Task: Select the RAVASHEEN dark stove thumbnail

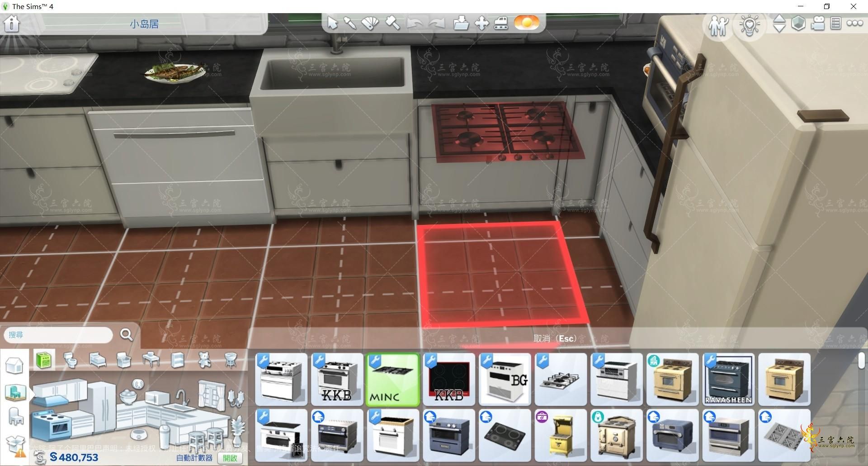Action: point(728,380)
